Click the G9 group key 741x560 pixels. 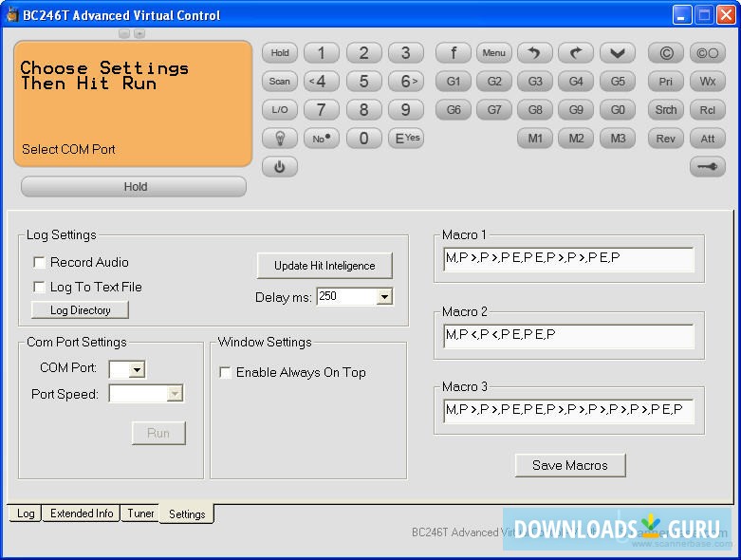click(576, 110)
